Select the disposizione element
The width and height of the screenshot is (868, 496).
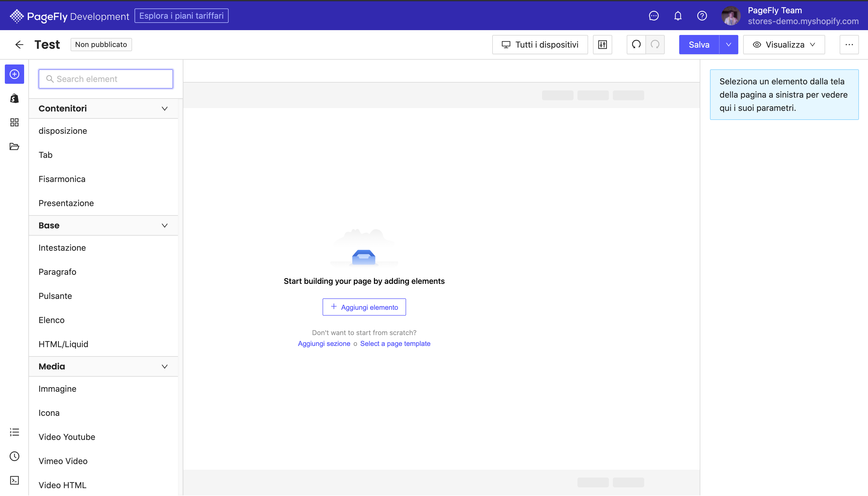point(104,131)
